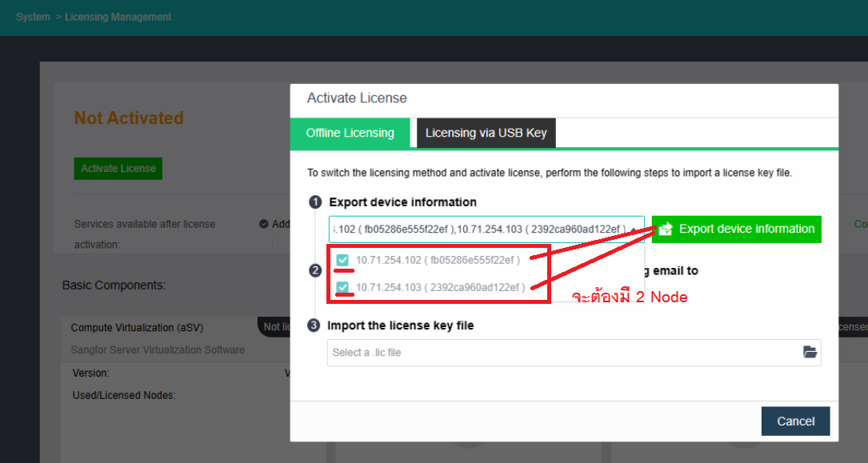Select the Offline Licensing tab

point(350,133)
